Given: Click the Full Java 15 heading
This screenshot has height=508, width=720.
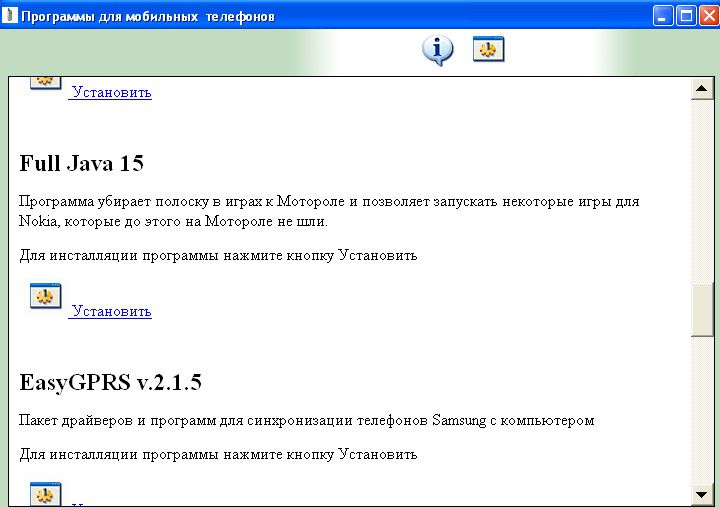Looking at the screenshot, I should 82,163.
